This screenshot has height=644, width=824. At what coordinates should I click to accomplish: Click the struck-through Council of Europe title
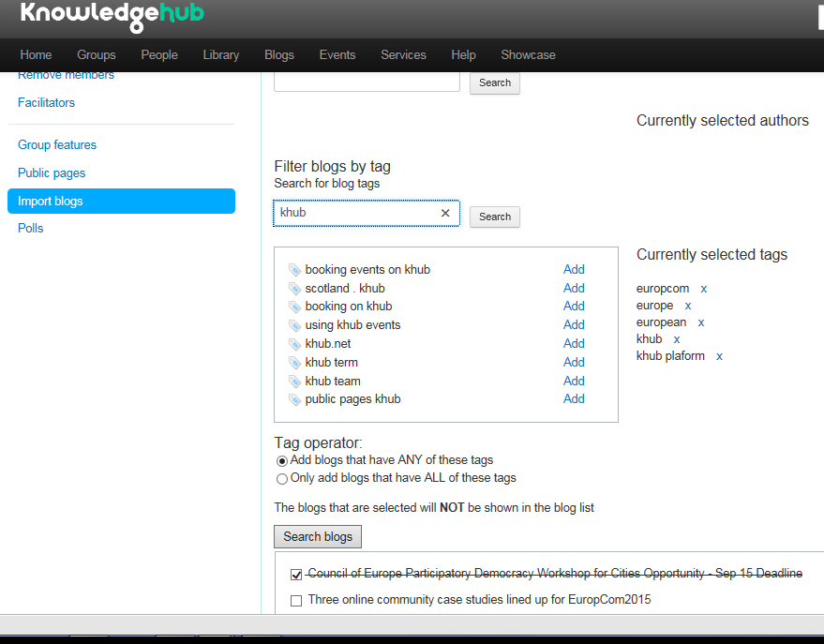(555, 573)
